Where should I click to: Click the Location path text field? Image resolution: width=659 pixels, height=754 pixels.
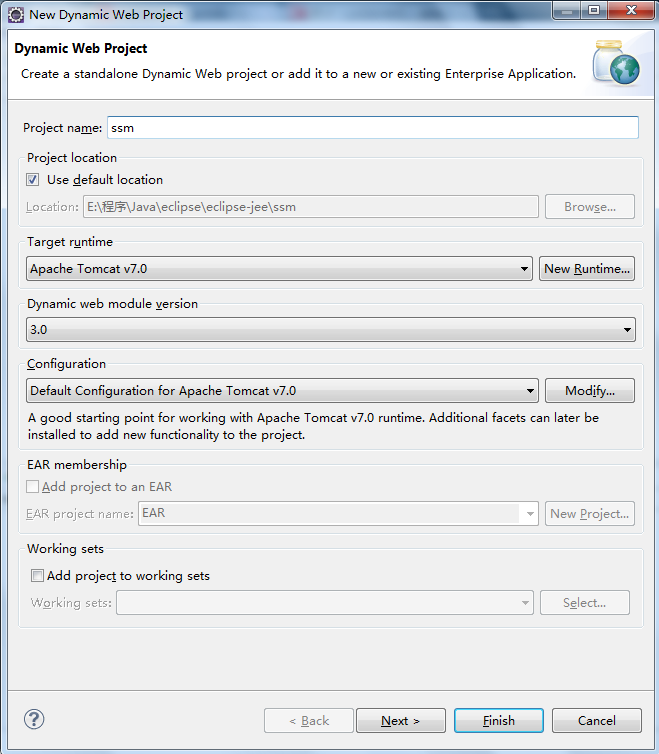311,207
